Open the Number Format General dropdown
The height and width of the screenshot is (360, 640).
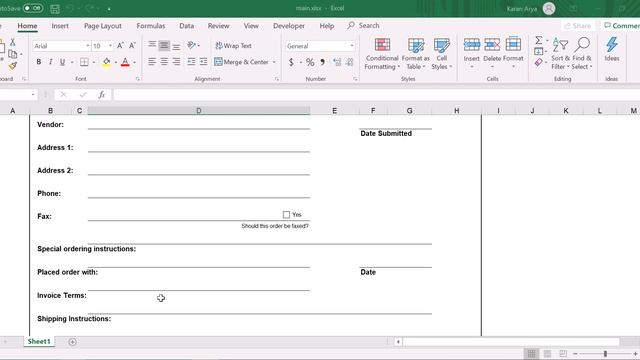(x=352, y=46)
